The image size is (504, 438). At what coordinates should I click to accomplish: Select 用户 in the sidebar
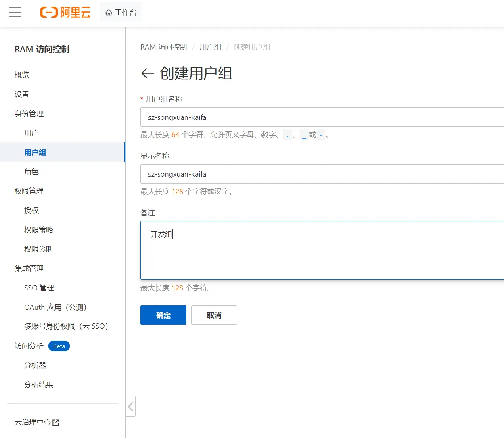click(x=31, y=133)
